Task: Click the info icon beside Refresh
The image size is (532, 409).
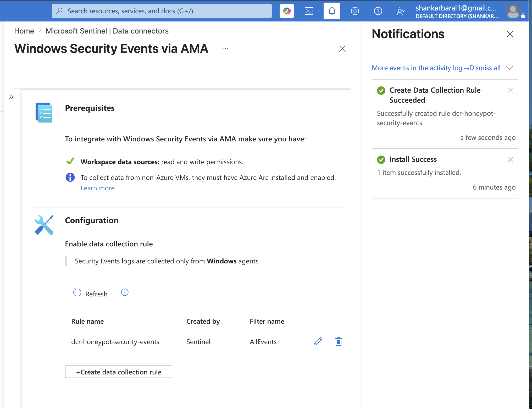Action: tap(125, 292)
